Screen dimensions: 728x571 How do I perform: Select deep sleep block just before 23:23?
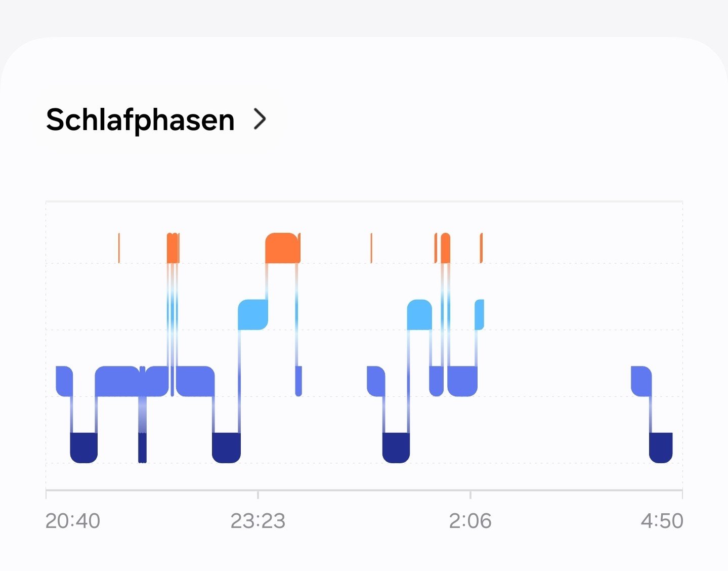[226, 447]
